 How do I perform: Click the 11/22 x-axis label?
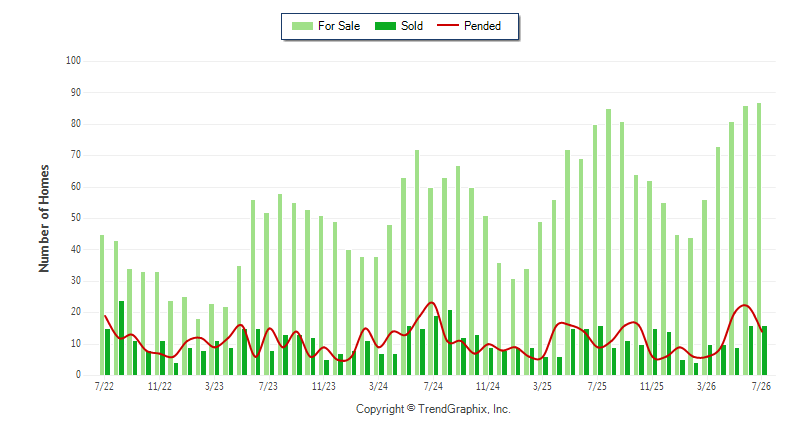coord(160,386)
